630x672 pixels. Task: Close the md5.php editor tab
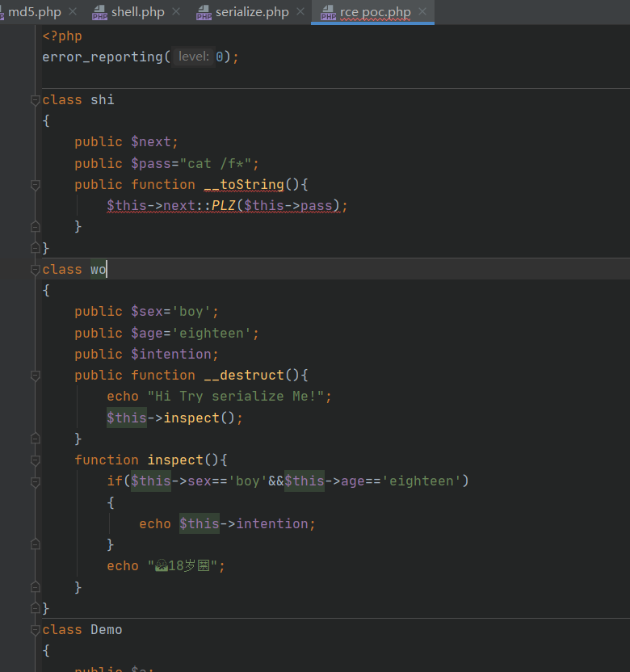tap(73, 12)
